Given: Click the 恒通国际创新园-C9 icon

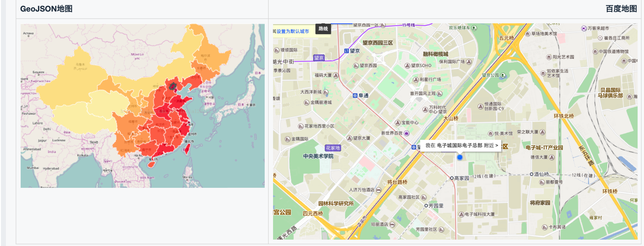Looking at the screenshot, I should (x=480, y=107).
